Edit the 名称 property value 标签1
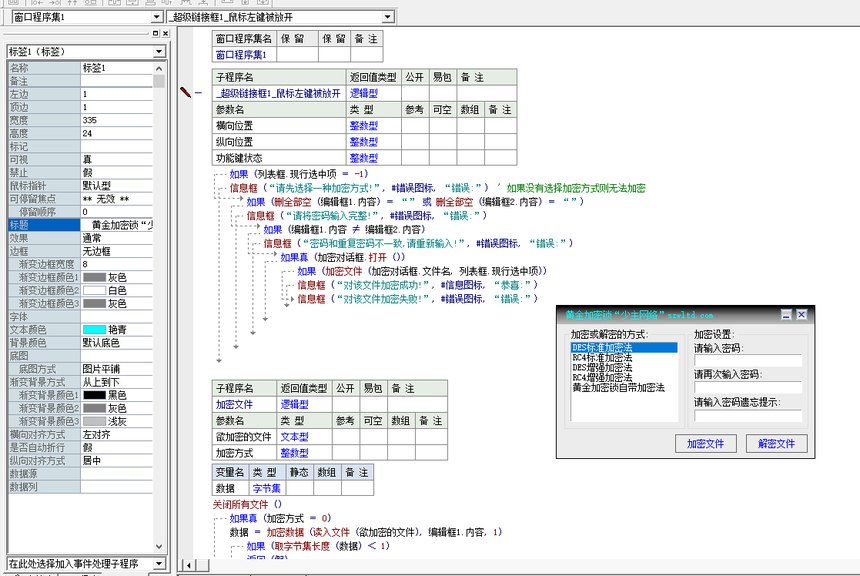Image resolution: width=860 pixels, height=576 pixels. pos(117,68)
